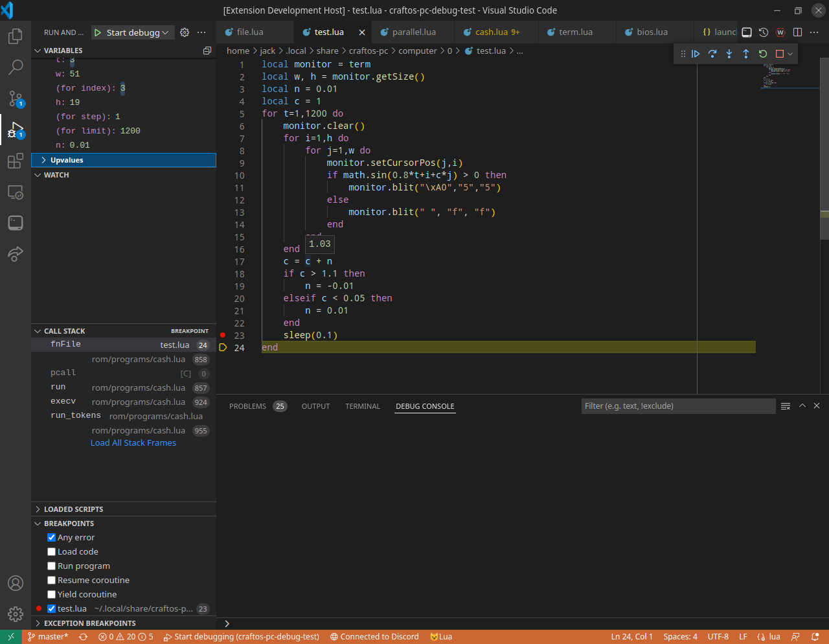The width and height of the screenshot is (829, 644).
Task: Enable the Load code breakpoint checkbox
Action: (x=52, y=552)
